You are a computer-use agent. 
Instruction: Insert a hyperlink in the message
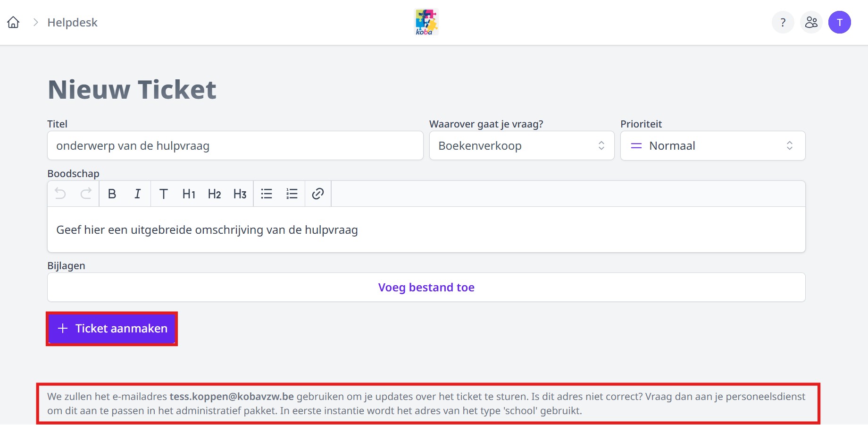(x=318, y=194)
